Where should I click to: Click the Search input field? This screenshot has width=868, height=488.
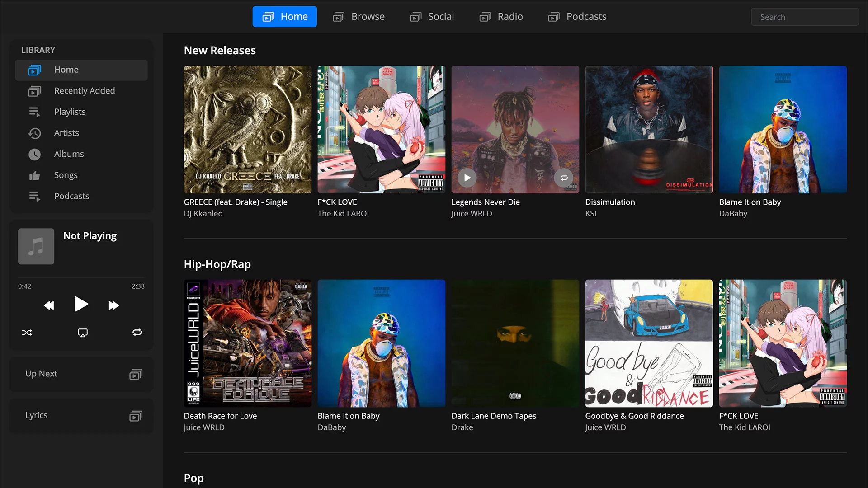tap(805, 17)
